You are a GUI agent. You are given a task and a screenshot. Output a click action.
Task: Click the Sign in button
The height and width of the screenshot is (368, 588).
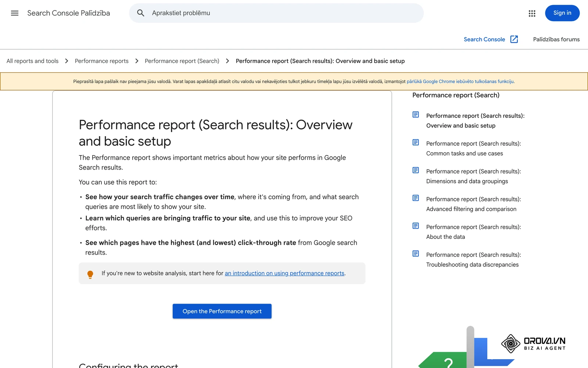coord(562,13)
